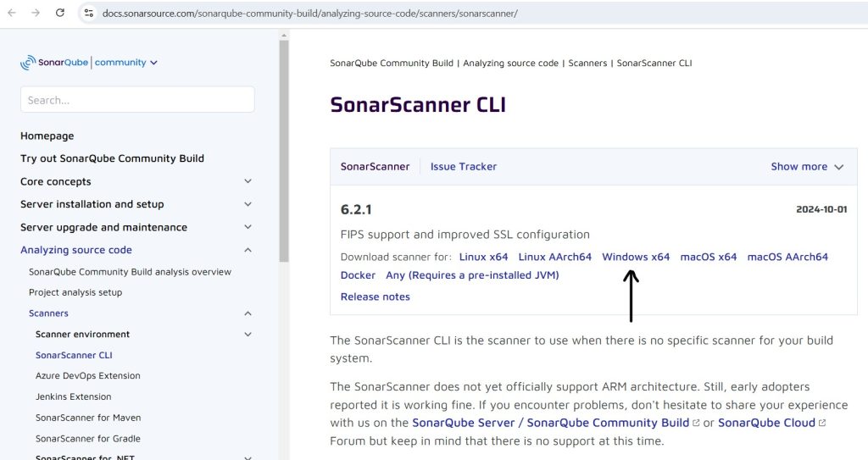The image size is (868, 460).
Task: Open SonarQube Cloud forum link
Action: (x=766, y=423)
